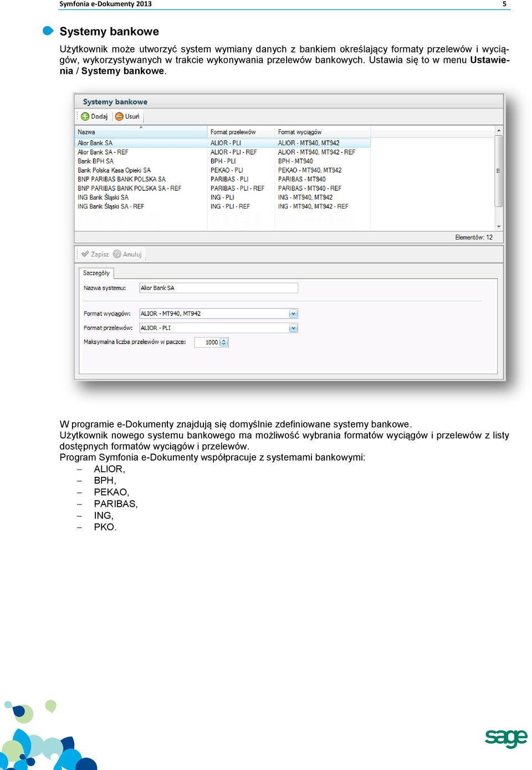Click the PEKAO - PLI cell
The width and height of the screenshot is (532, 770).
pos(227,170)
